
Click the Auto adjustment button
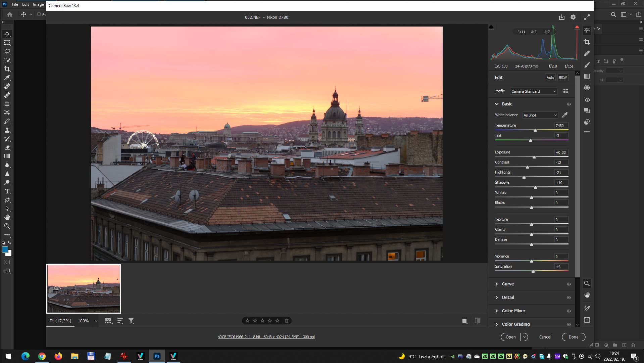550,77
